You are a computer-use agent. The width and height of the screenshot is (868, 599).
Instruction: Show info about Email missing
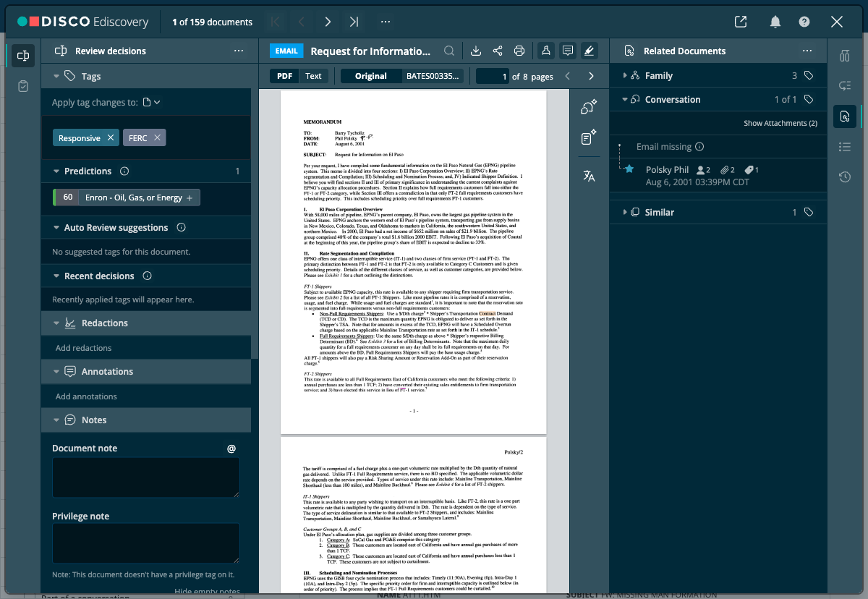[699, 147]
